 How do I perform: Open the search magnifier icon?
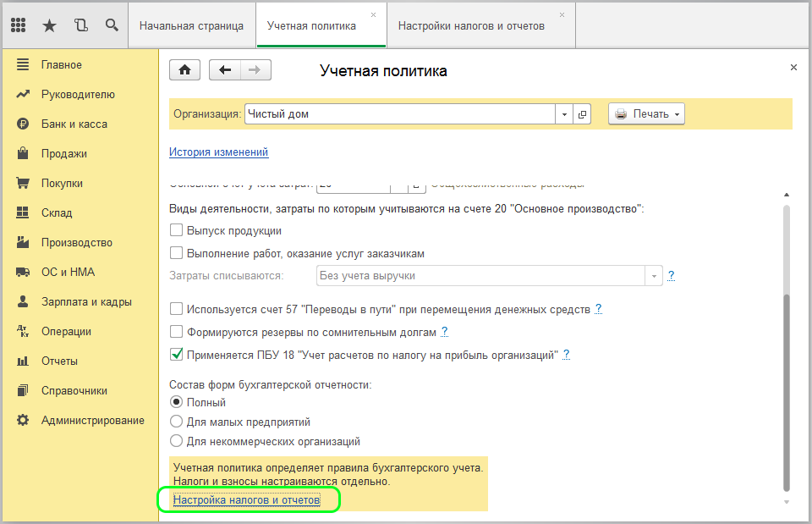pyautogui.click(x=112, y=25)
